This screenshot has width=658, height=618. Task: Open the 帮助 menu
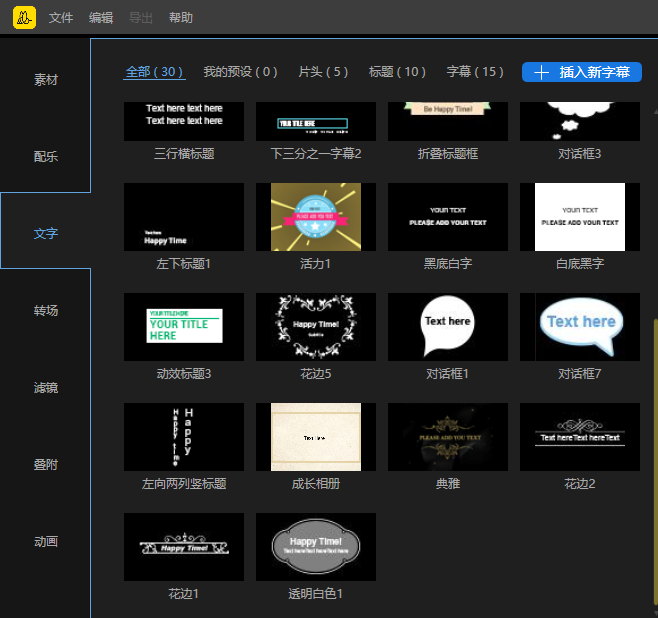point(181,18)
